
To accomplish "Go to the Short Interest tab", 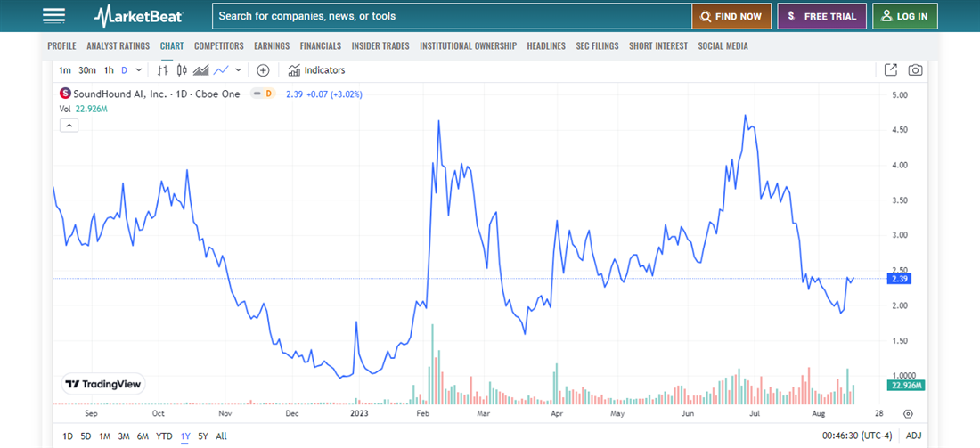I will pyautogui.click(x=658, y=46).
